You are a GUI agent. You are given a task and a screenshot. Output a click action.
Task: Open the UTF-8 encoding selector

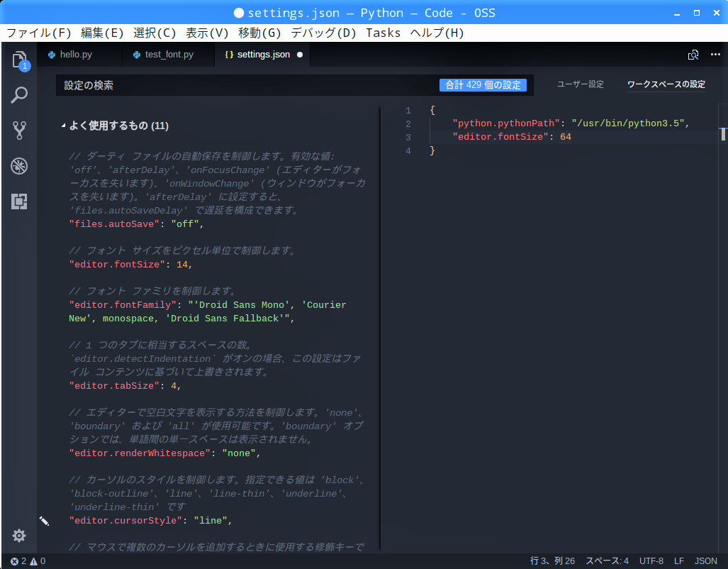tap(651, 561)
